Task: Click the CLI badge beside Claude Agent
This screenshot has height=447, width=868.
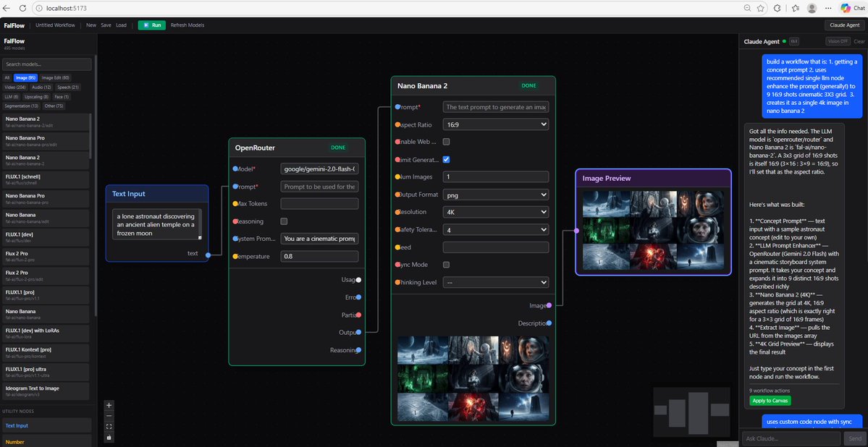Action: (x=794, y=41)
